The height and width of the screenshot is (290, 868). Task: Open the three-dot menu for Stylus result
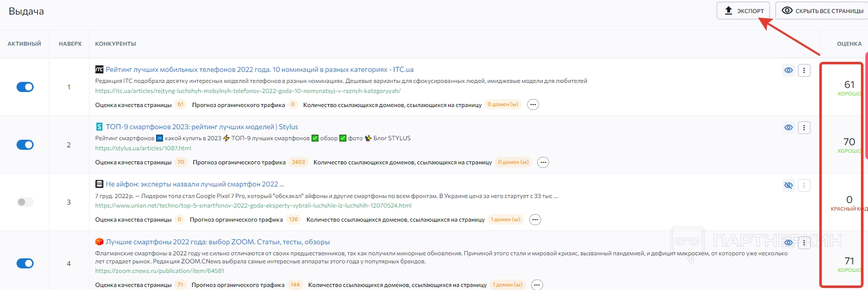pos(804,128)
